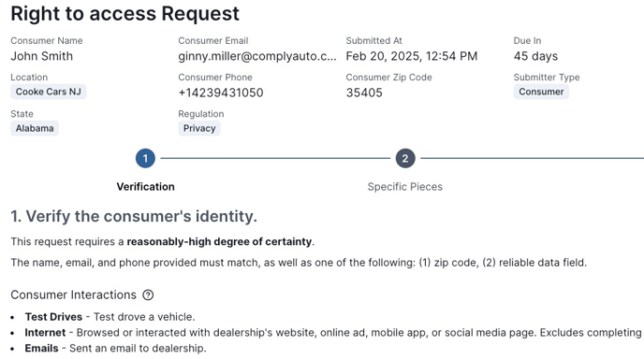The image size is (644, 359).
Task: Click the Verify the consumer's identity heading
Action: pyautogui.click(x=134, y=217)
